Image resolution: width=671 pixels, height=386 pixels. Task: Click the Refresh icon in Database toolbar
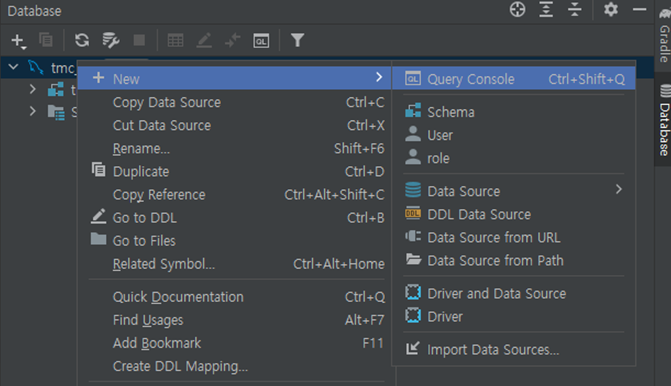pos(82,40)
